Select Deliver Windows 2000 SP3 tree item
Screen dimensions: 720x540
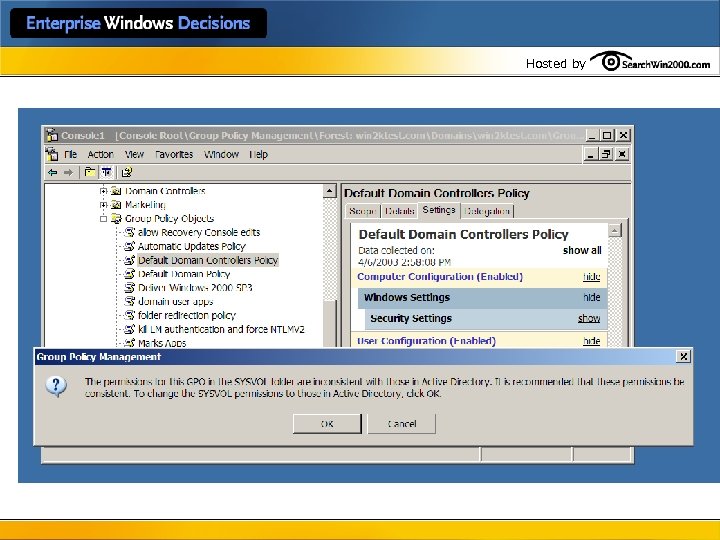(x=195, y=287)
